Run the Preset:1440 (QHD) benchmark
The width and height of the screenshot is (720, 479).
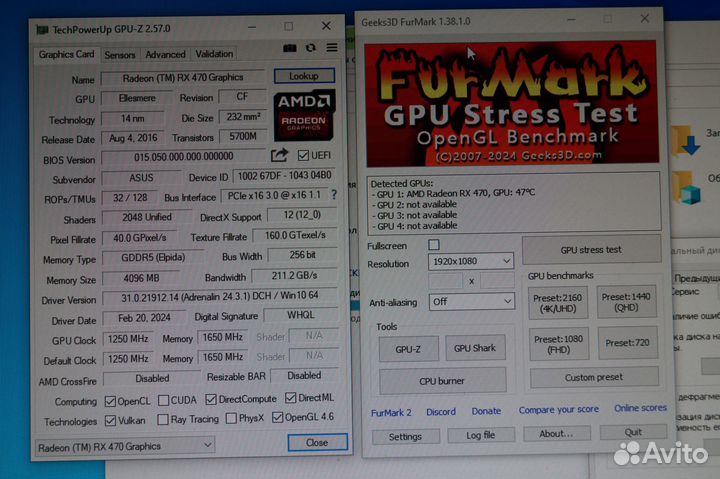626,302
